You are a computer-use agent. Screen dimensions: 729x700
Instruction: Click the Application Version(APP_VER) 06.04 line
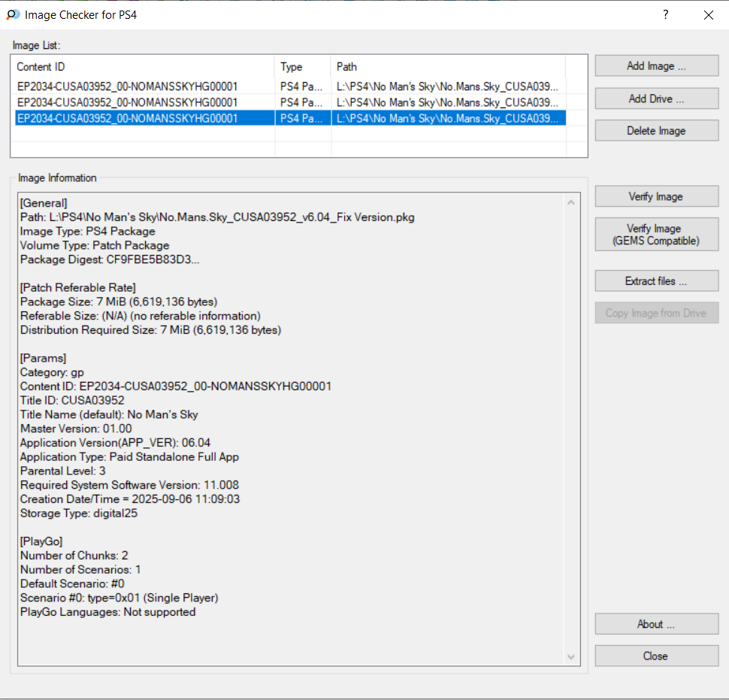click(115, 443)
